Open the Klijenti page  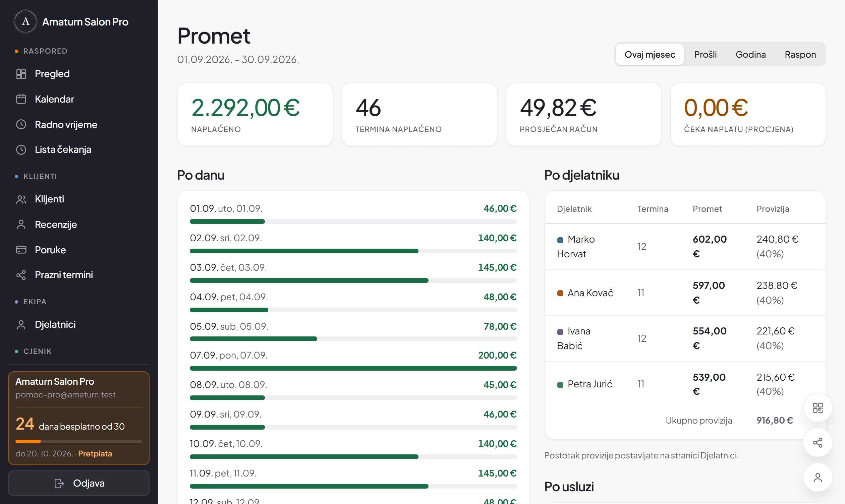click(x=79, y=199)
